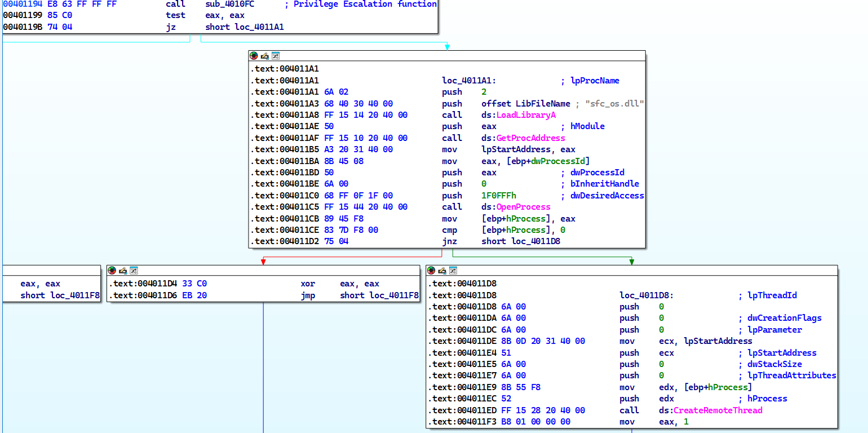This screenshot has height=433, width=868.
Task: Click edit pencil icon on 004011D4 xor block
Action: click(122, 271)
